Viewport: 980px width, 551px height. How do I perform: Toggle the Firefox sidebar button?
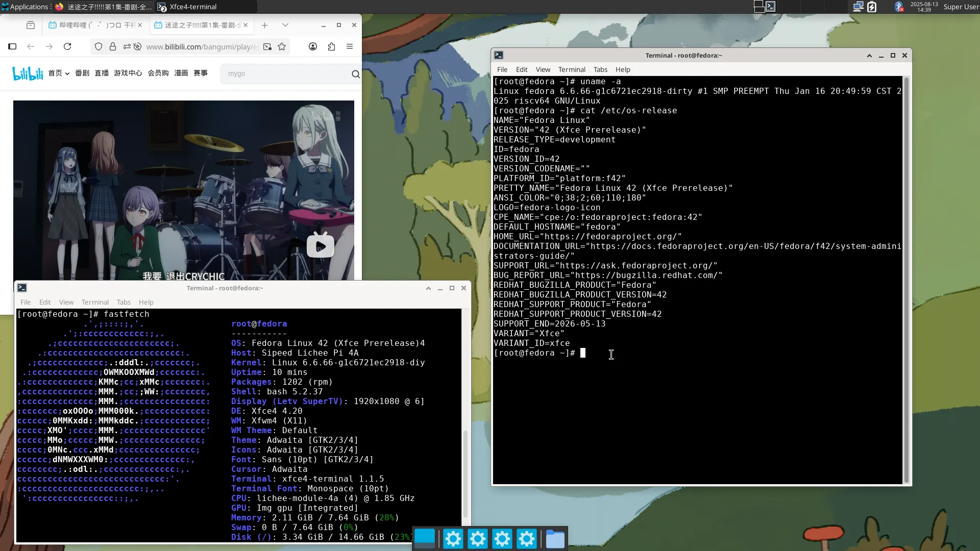click(12, 46)
